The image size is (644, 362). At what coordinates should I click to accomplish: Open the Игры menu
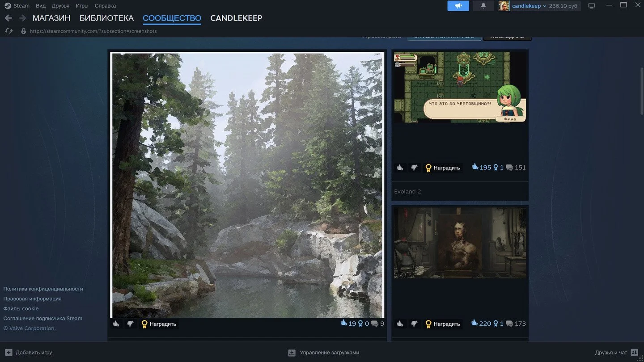point(82,6)
